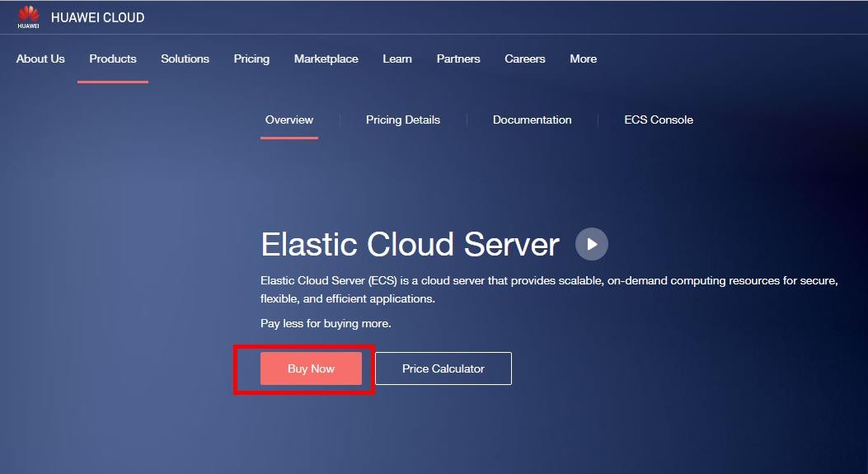Switch to the Documentation tab
This screenshot has width=868, height=474.
pyautogui.click(x=532, y=120)
